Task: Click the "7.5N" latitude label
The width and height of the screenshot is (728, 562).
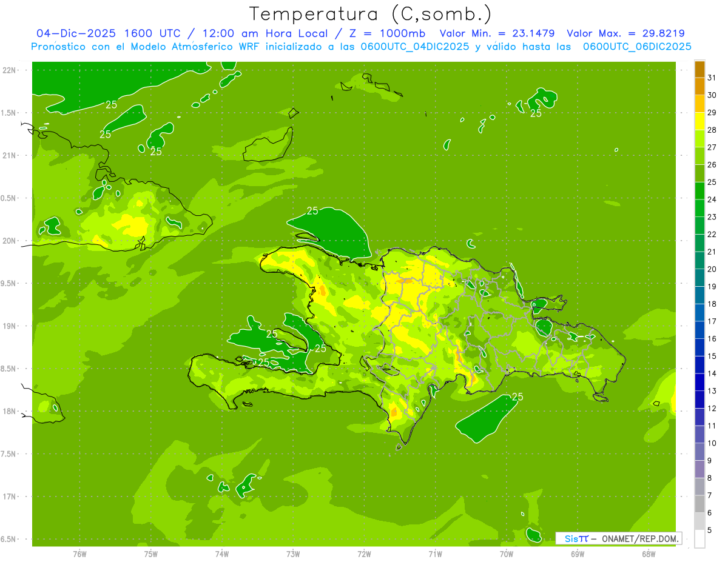Action: click(8, 454)
